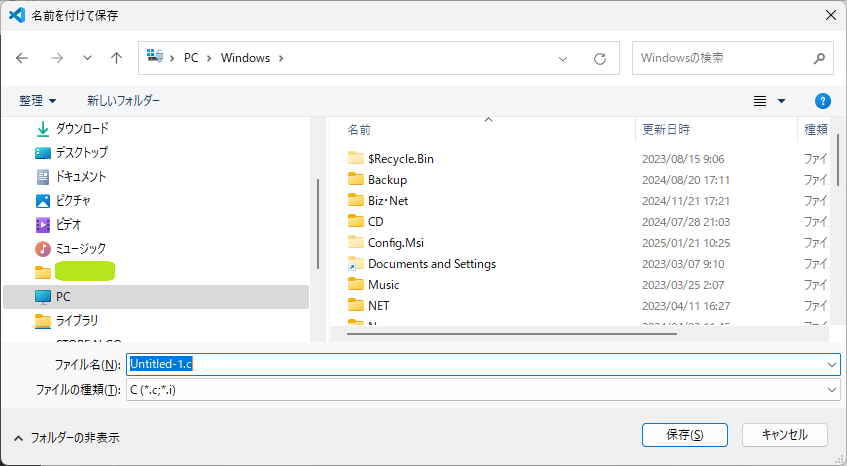The width and height of the screenshot is (847, 466).
Task: Select the NET folder
Action: click(379, 306)
